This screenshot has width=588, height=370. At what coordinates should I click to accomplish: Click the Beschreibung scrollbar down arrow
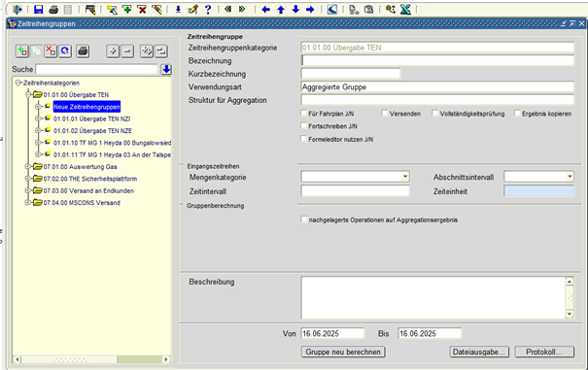point(570,314)
